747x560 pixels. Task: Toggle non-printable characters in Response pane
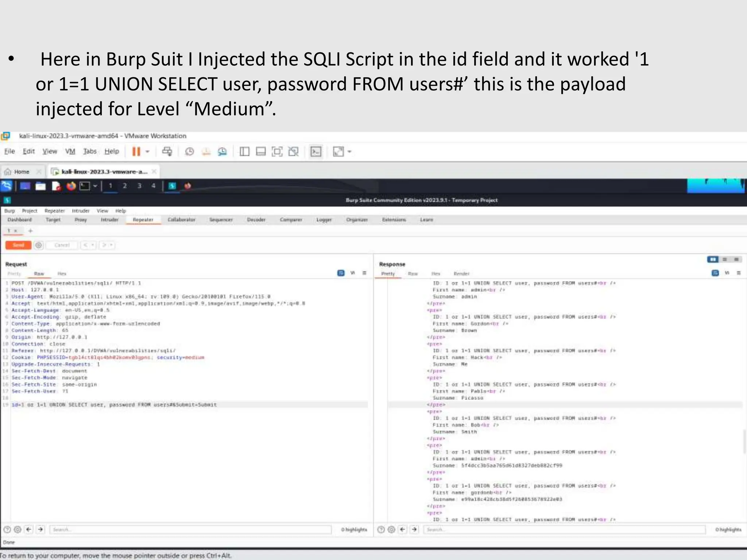click(727, 273)
